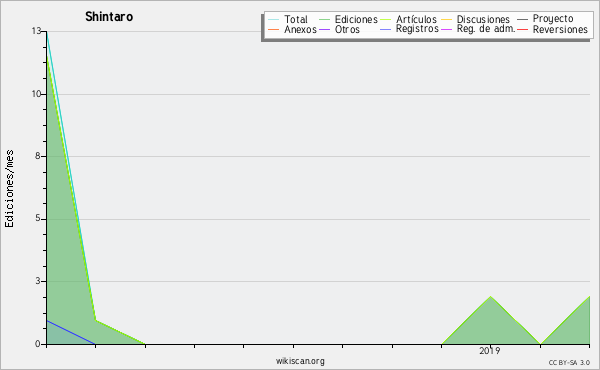The image size is (600, 370).
Task: Click the y-axis value '8'
Action: click(x=38, y=156)
